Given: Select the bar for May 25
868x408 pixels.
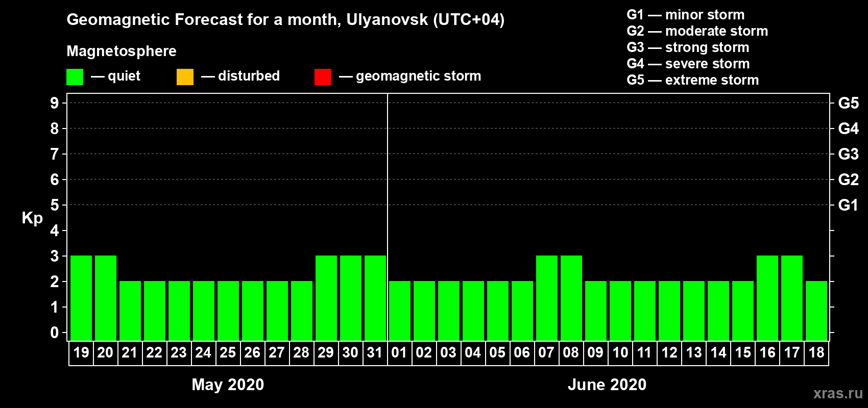Looking at the screenshot, I should (228, 311).
